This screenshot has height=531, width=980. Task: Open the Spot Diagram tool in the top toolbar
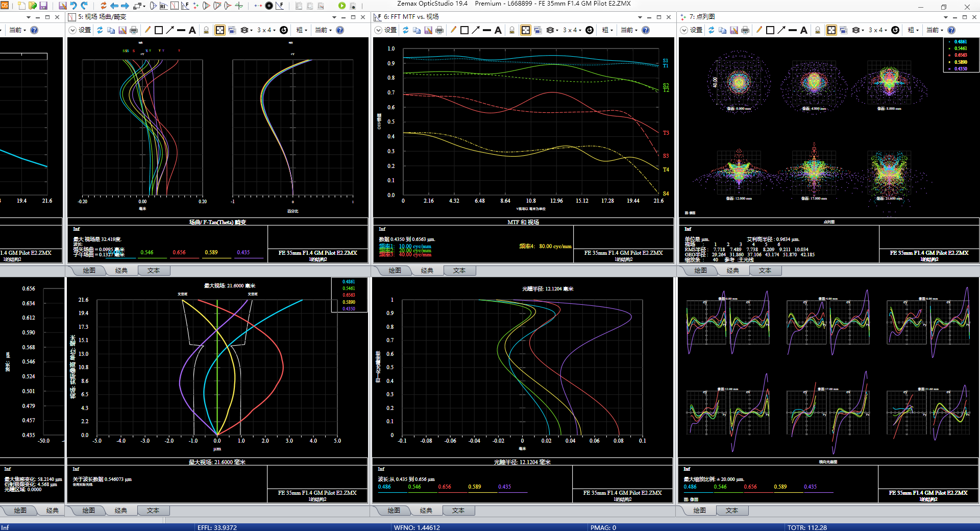coord(196,6)
